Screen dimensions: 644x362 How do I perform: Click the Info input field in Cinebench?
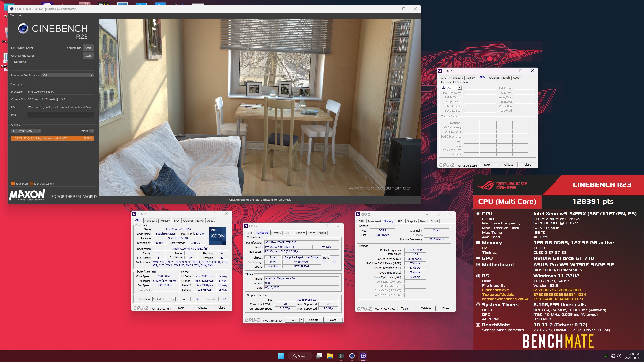[x=60, y=115]
